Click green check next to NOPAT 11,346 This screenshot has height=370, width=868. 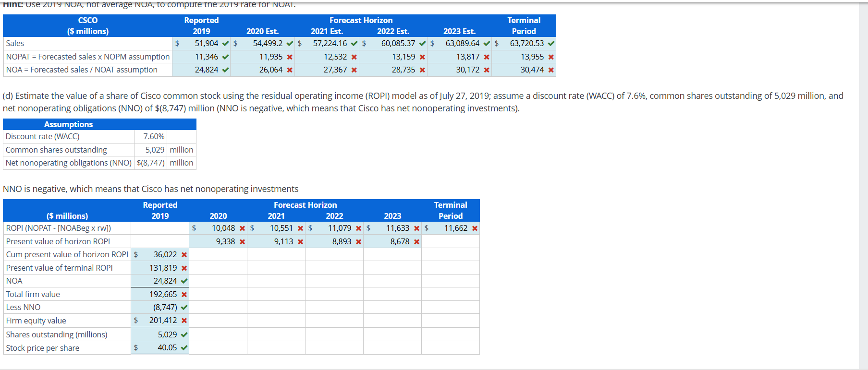[225, 57]
